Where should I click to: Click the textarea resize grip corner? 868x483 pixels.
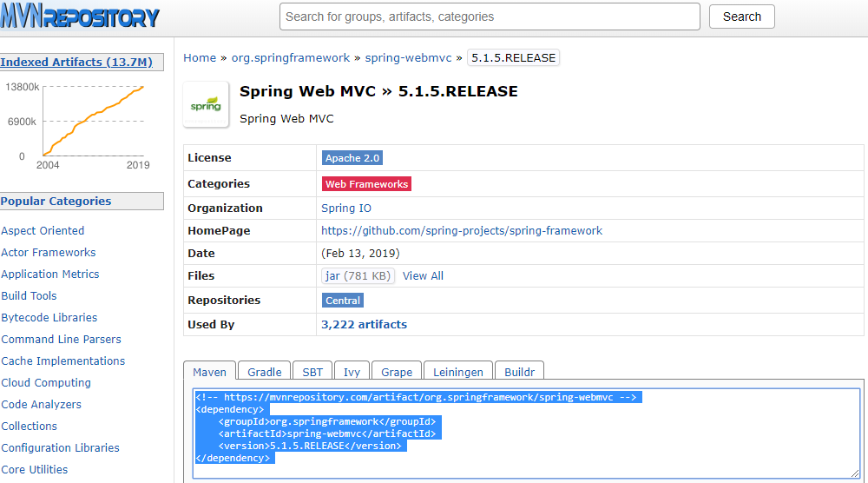click(x=855, y=473)
